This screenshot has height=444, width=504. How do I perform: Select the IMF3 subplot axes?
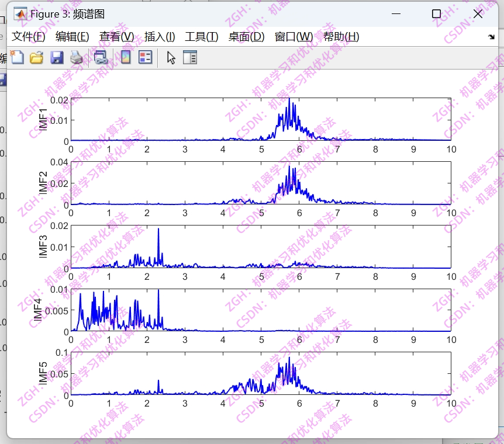pyautogui.click(x=260, y=247)
